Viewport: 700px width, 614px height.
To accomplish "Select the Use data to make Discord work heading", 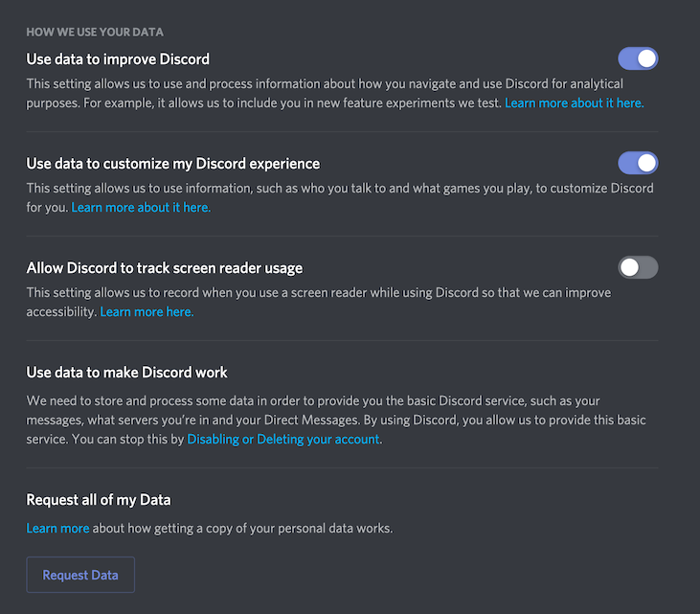I will click(x=127, y=372).
